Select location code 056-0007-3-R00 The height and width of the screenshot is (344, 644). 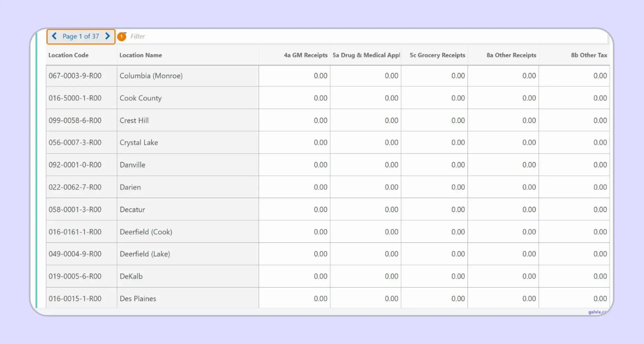coord(75,142)
